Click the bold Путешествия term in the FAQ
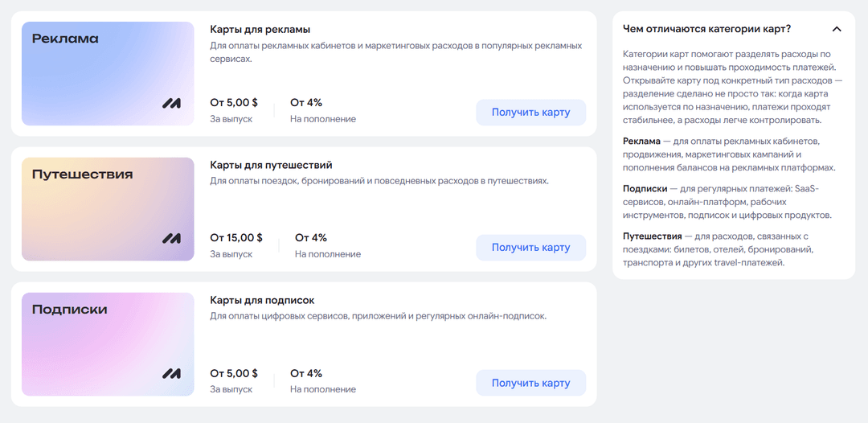868x423 pixels. (x=653, y=236)
